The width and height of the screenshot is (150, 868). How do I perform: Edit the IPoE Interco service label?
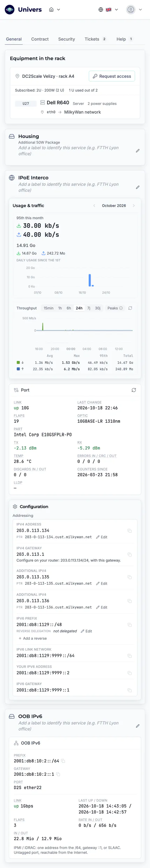(x=137, y=187)
